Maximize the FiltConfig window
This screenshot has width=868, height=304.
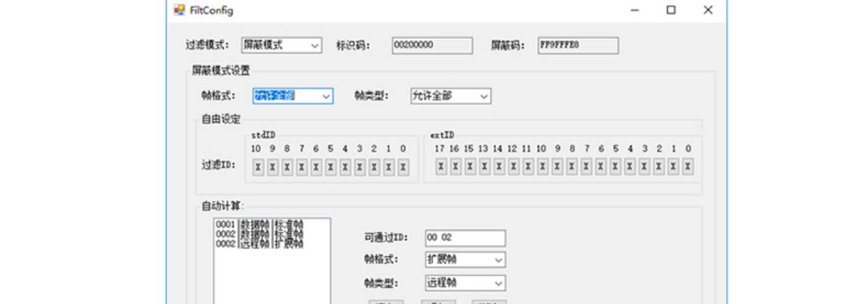coord(671,10)
